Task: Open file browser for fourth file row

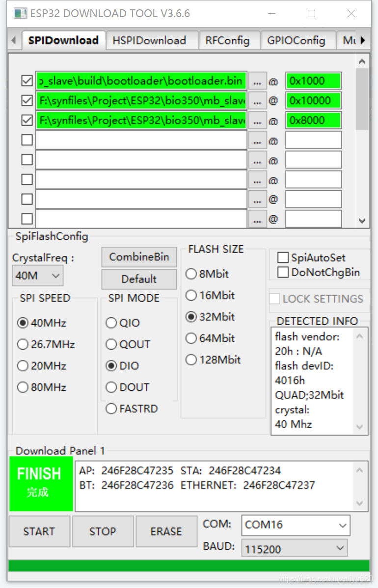Action: point(257,141)
